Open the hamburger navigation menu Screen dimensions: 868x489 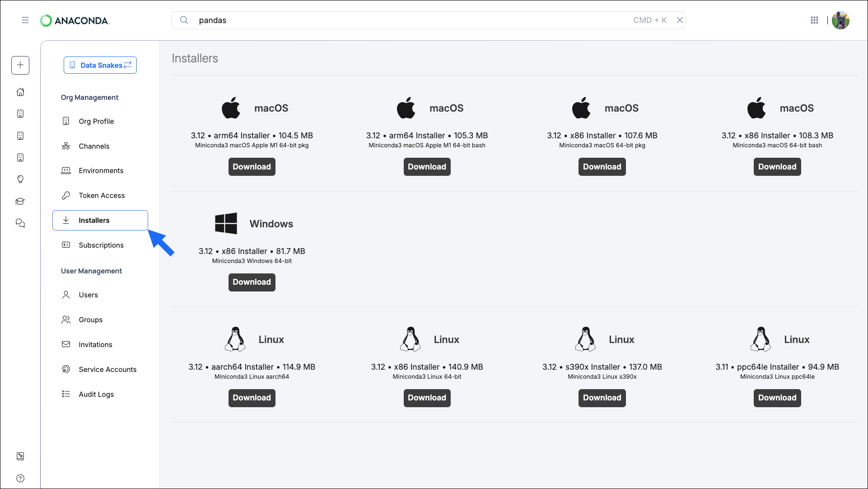25,20
